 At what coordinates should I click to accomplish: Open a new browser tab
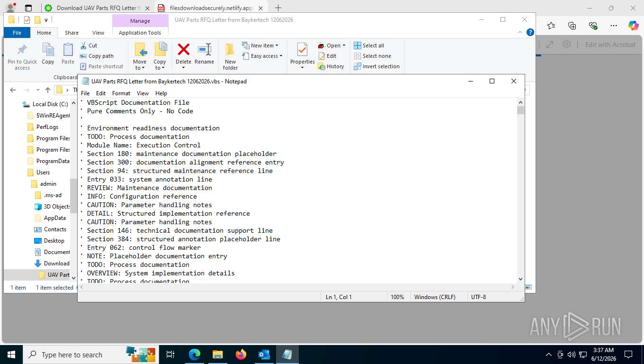tap(278, 8)
